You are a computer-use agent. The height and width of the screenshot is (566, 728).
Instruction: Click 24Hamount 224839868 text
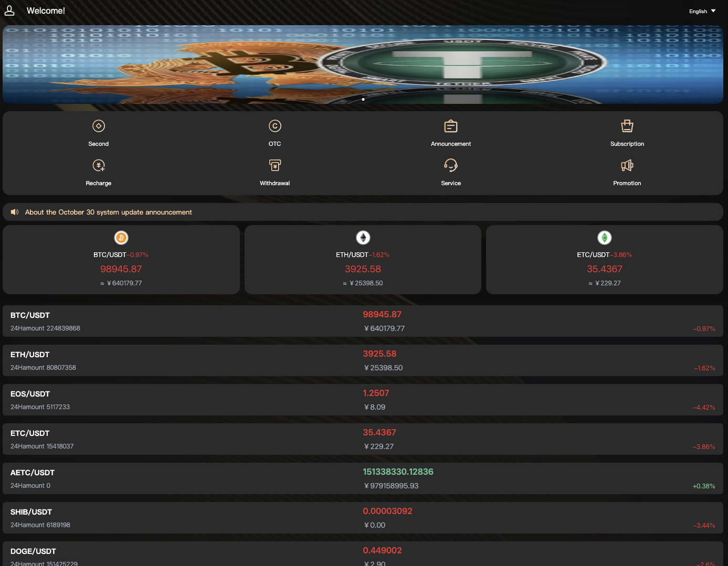45,328
